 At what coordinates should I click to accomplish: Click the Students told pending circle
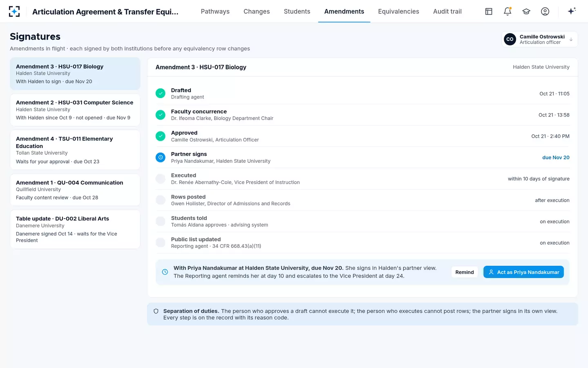160,221
